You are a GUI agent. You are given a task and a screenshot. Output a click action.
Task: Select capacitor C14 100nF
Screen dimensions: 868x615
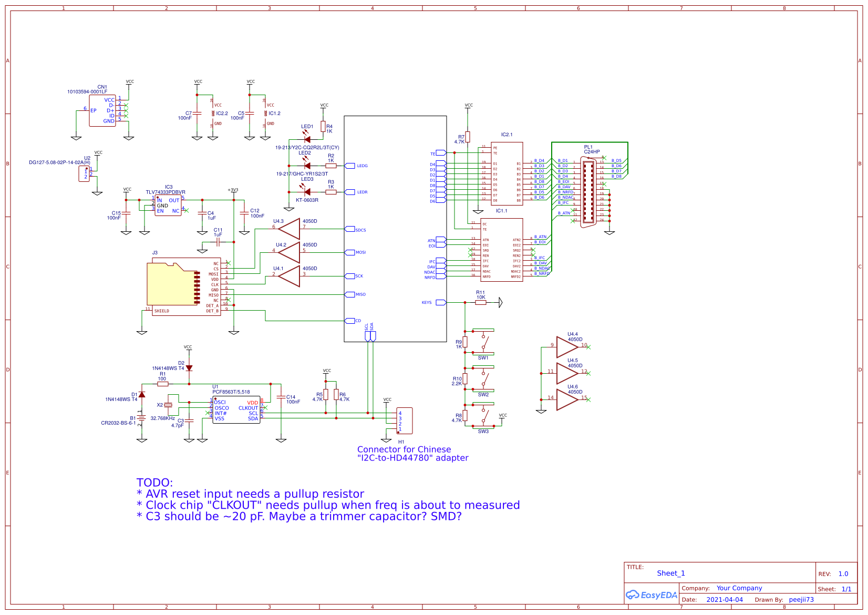click(x=282, y=398)
